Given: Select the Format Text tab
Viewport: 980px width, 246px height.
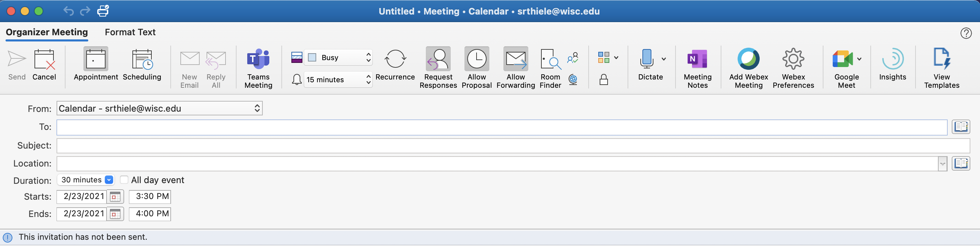Looking at the screenshot, I should (130, 32).
